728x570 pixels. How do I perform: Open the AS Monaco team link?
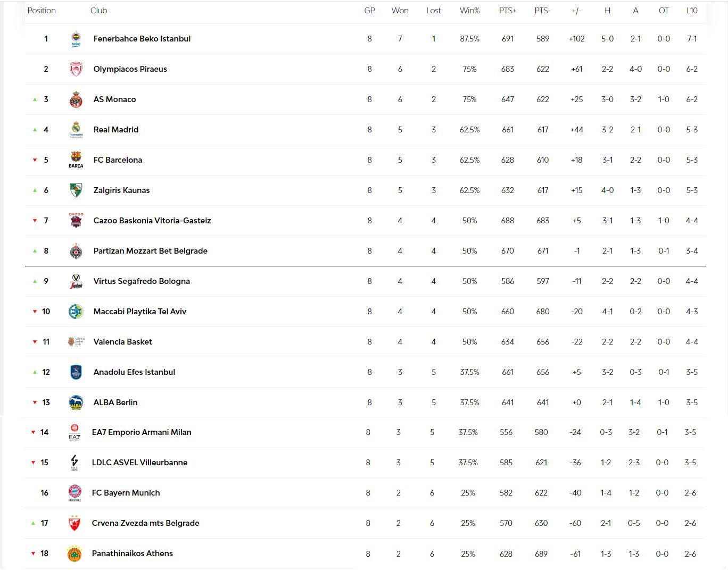(x=114, y=99)
